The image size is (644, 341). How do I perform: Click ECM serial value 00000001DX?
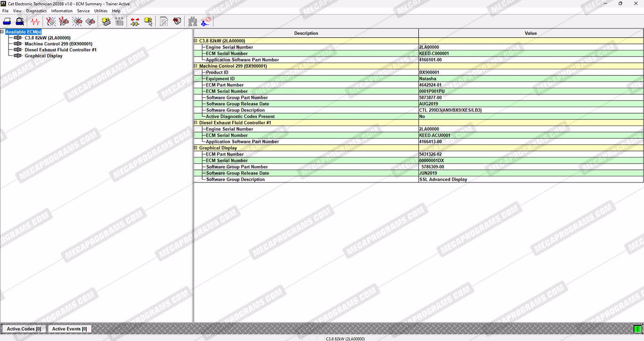click(431, 160)
